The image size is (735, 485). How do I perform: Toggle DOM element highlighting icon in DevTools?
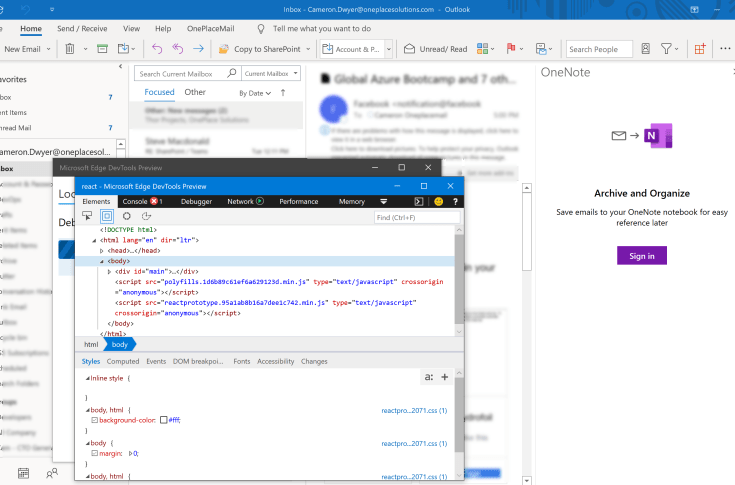[x=107, y=217]
